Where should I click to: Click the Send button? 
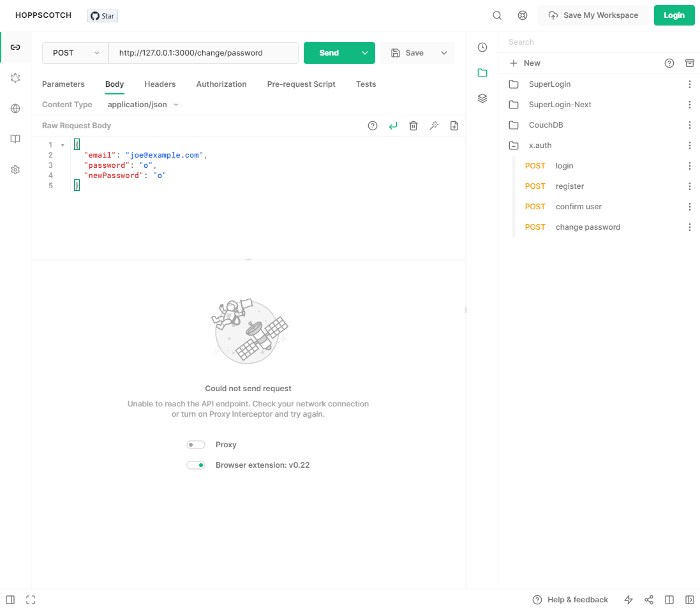point(329,53)
